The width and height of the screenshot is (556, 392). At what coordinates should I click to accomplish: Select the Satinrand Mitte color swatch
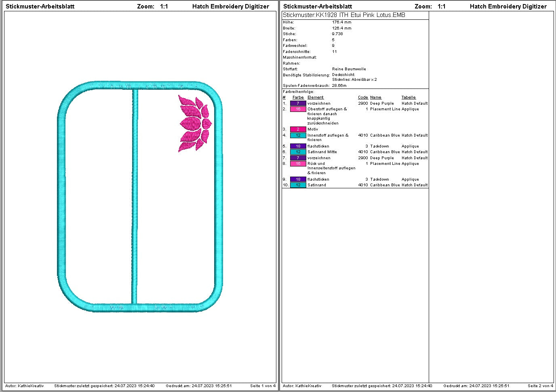[298, 152]
